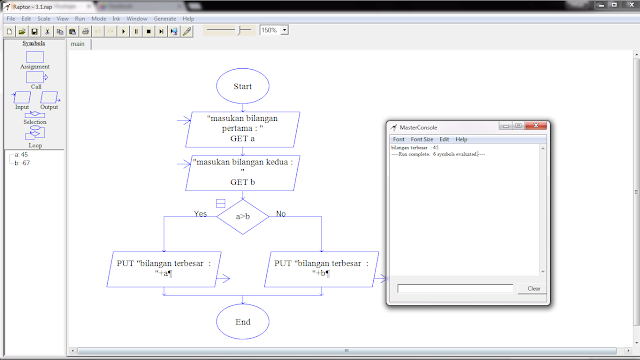Click the MasterConsole output scroll up arrow

[543, 148]
